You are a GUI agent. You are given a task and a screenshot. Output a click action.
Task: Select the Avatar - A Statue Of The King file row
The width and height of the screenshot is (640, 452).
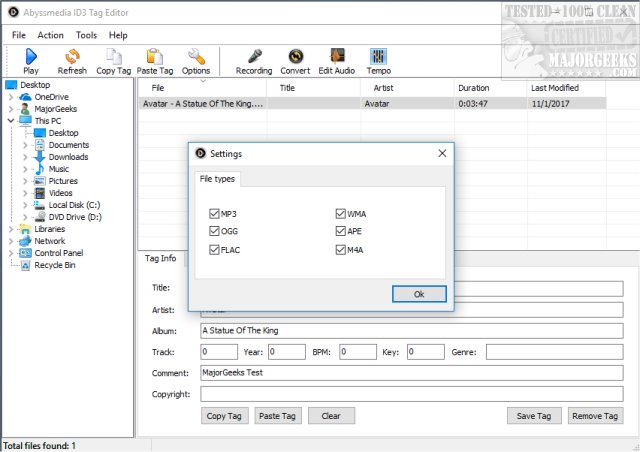pos(372,104)
